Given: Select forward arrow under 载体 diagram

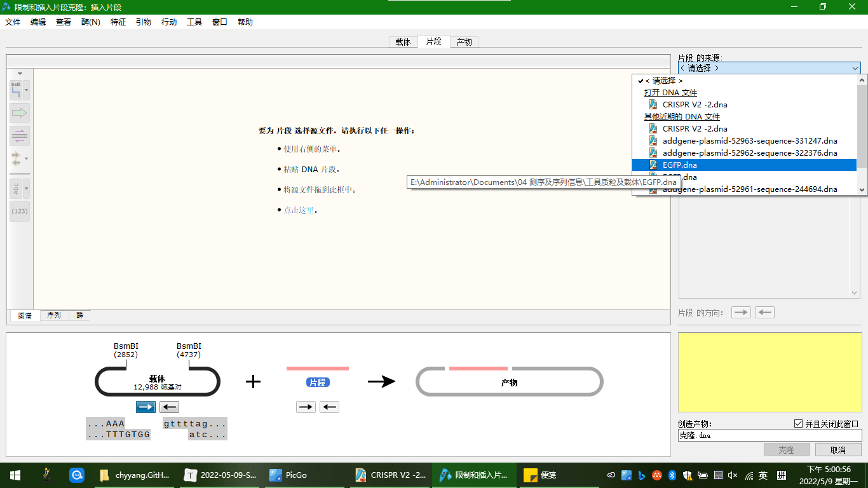Looking at the screenshot, I should [x=146, y=407].
